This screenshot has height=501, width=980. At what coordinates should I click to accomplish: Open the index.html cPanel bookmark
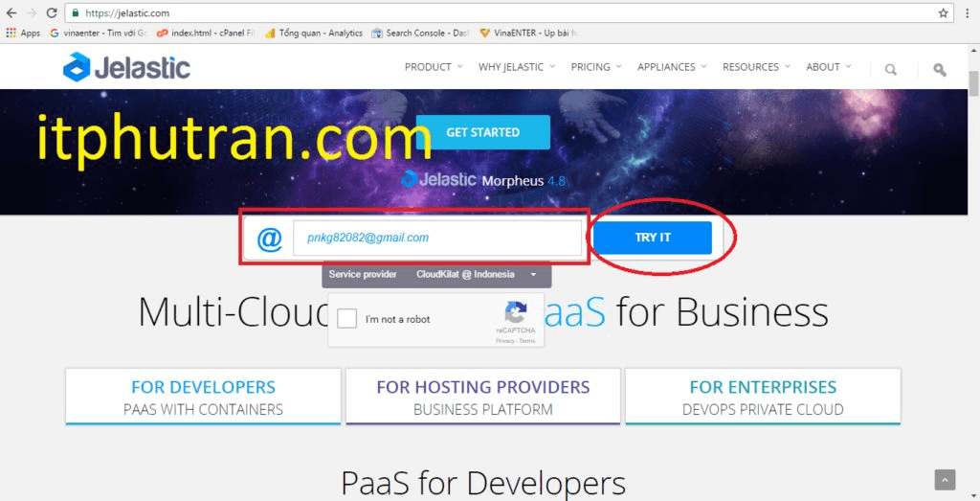tap(206, 34)
